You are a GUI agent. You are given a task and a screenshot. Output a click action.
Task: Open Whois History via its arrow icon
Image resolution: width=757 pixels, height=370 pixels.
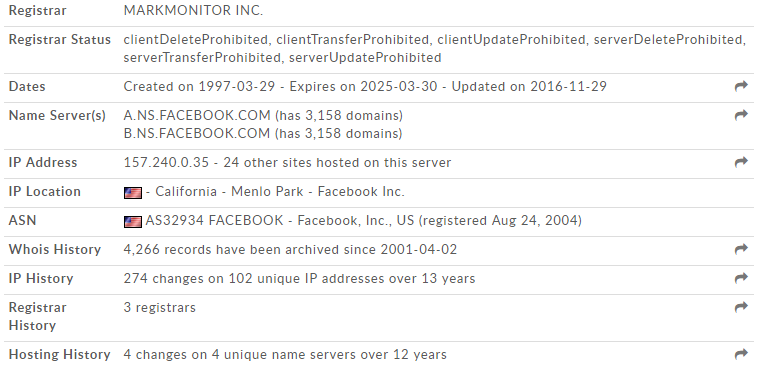tap(741, 249)
